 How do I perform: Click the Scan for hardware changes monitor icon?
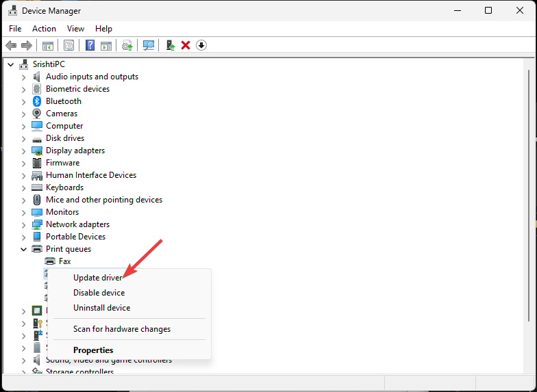(148, 45)
